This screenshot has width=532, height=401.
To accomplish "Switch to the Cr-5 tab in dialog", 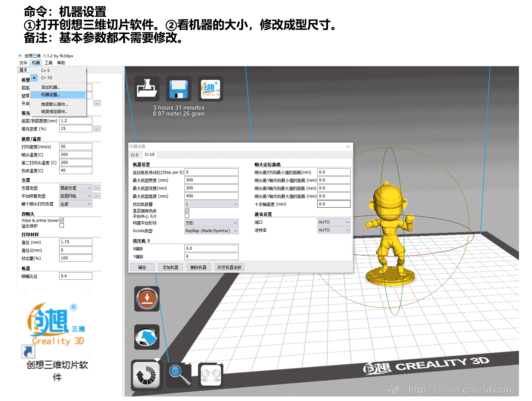I will pyautogui.click(x=135, y=155).
